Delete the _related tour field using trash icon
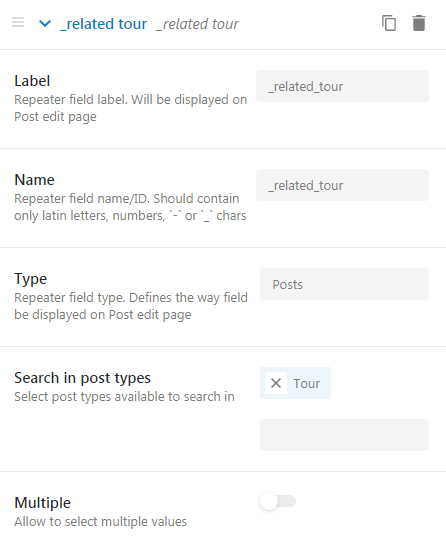 pyautogui.click(x=419, y=23)
